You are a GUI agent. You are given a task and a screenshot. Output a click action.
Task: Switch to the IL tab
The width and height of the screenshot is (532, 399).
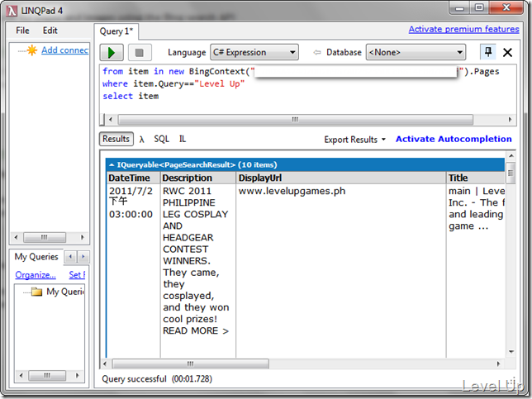tap(183, 139)
